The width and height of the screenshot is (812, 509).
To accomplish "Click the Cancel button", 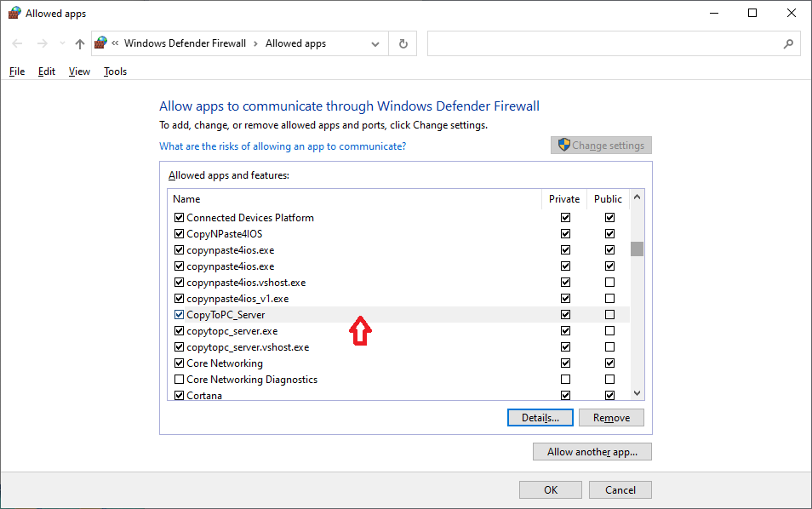I will (x=620, y=489).
